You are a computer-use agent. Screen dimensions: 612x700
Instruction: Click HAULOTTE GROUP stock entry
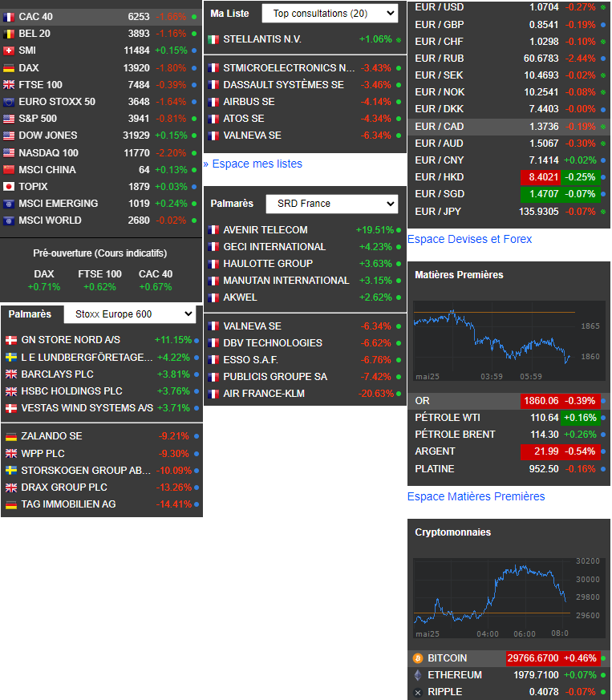point(268,264)
